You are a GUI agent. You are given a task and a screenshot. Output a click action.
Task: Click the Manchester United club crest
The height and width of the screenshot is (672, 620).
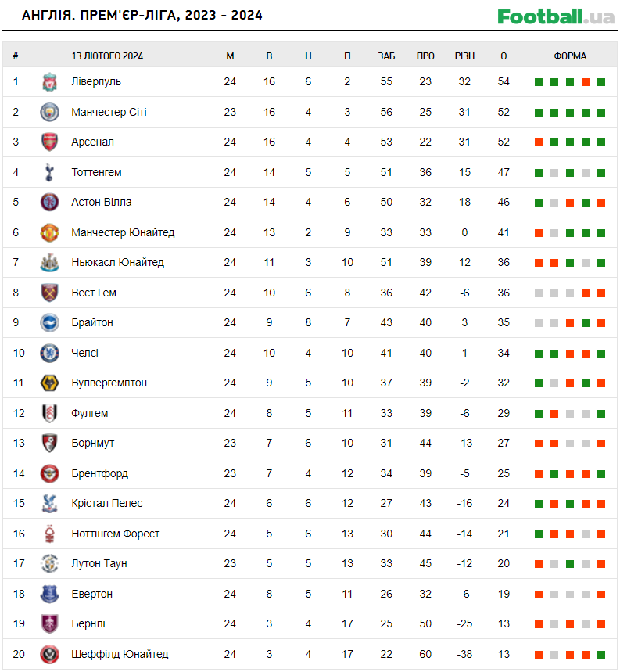tap(49, 232)
